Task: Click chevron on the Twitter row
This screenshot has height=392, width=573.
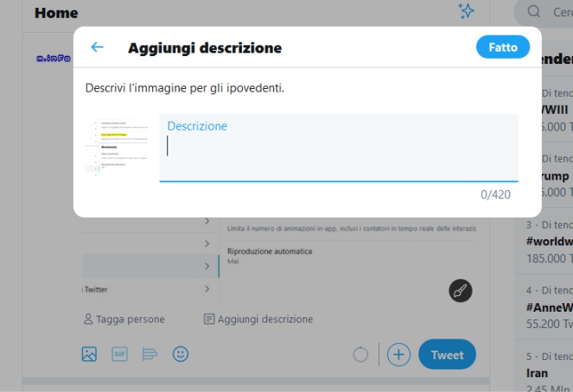Action: tap(207, 289)
